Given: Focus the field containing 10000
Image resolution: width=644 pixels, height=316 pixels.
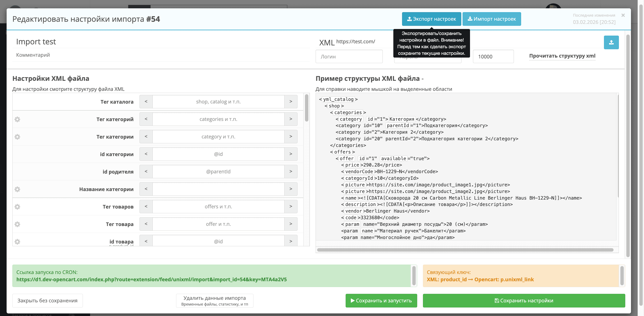Looking at the screenshot, I should pyautogui.click(x=493, y=56).
